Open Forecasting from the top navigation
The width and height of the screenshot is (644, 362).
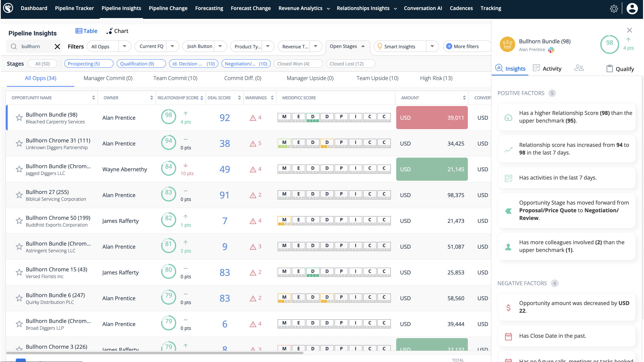[x=209, y=8]
